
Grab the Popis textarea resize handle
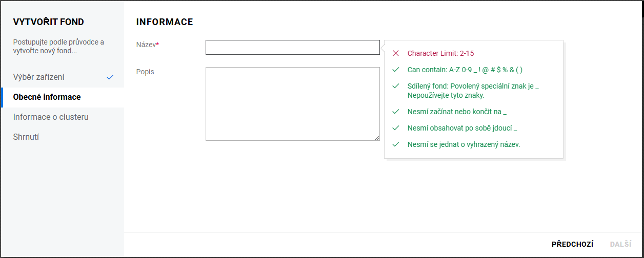(377, 138)
